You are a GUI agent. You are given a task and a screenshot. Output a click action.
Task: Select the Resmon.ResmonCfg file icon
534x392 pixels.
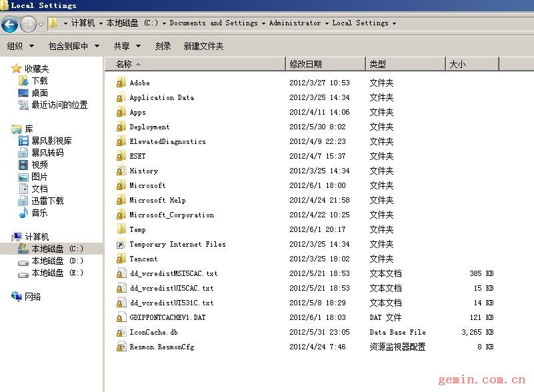[x=121, y=347]
